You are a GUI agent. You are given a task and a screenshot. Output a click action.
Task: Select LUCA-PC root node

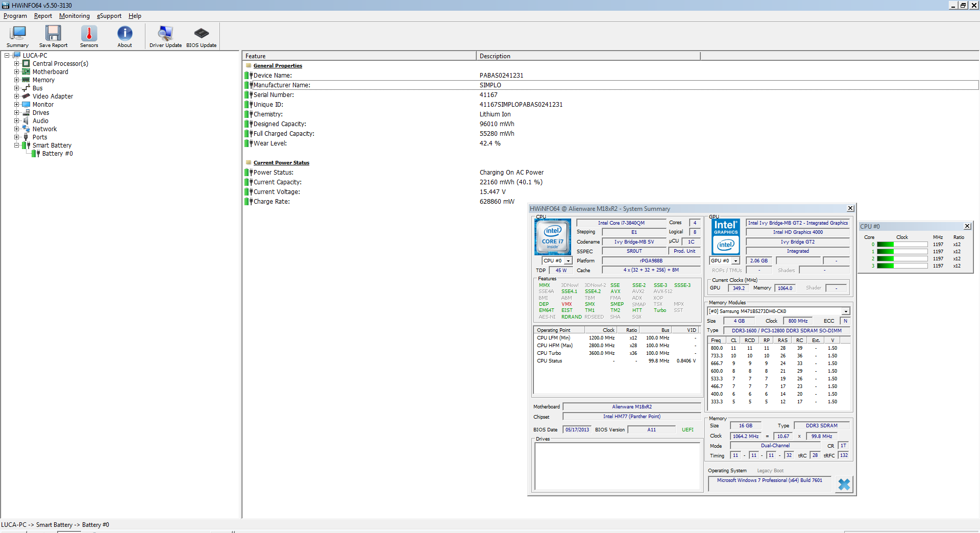click(35, 56)
